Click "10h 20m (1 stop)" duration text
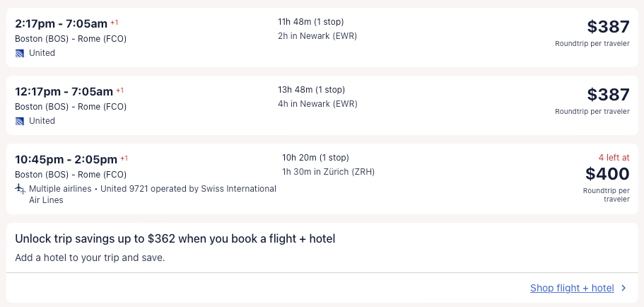Image resolution: width=644 pixels, height=307 pixels. (315, 158)
